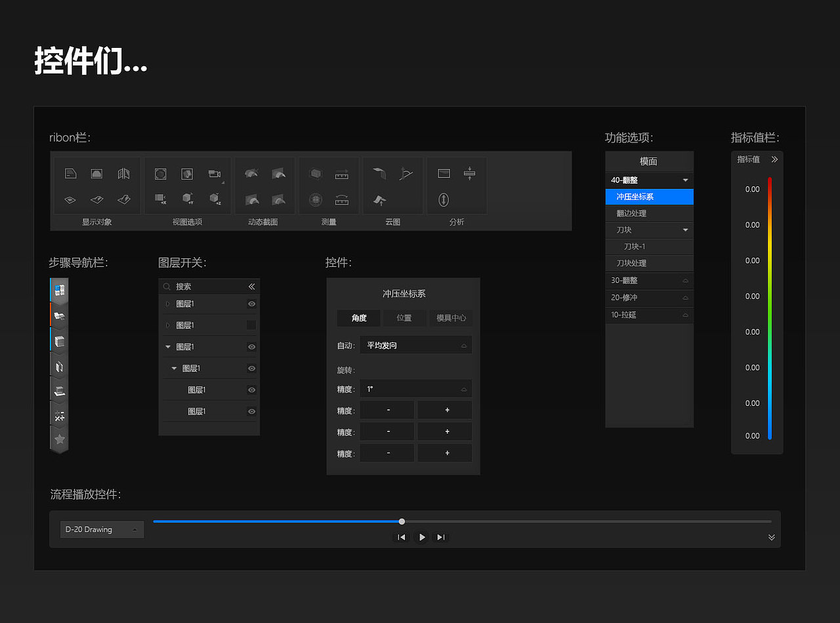This screenshot has width=840, height=623.
Task: Collapse the 40-翻整 section arrow
Action: [685, 180]
